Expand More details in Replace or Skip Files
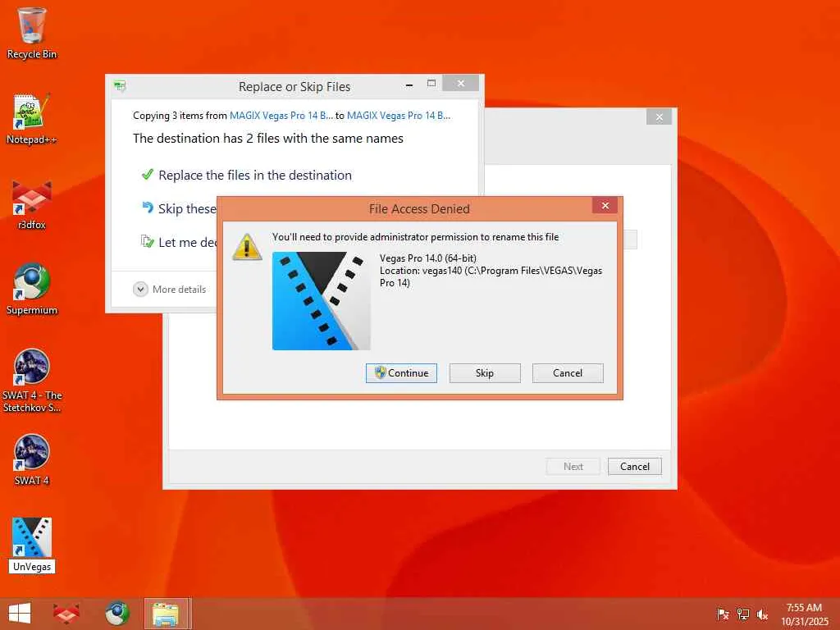Viewport: 840px width, 630px height. tap(170, 290)
